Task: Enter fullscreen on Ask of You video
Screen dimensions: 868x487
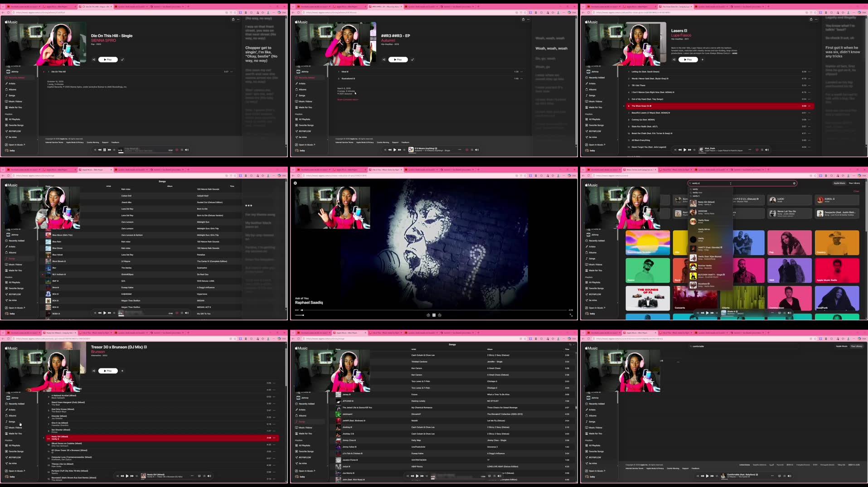Action: tap(571, 315)
